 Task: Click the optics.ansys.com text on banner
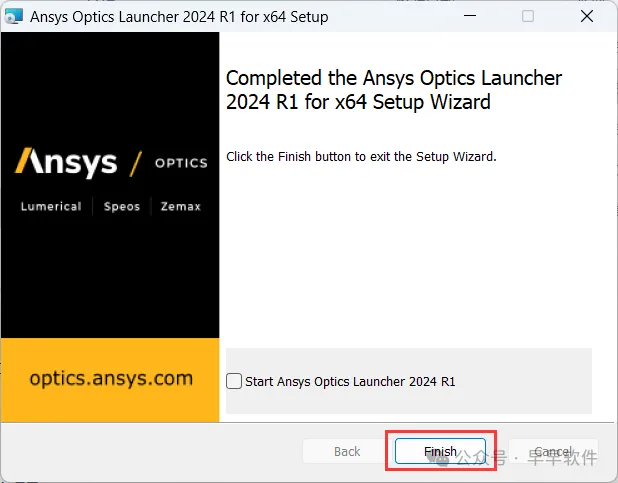[x=111, y=379]
